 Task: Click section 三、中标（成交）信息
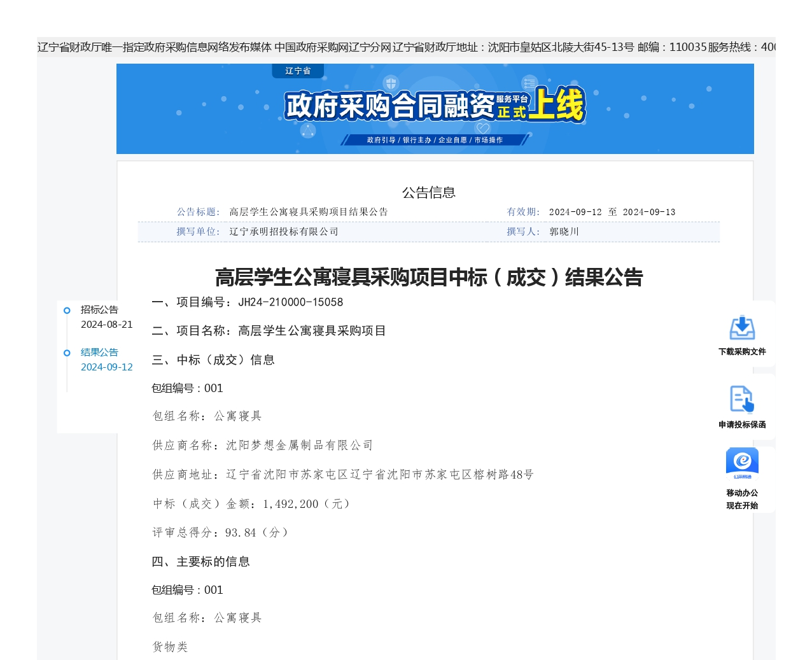coord(213,360)
